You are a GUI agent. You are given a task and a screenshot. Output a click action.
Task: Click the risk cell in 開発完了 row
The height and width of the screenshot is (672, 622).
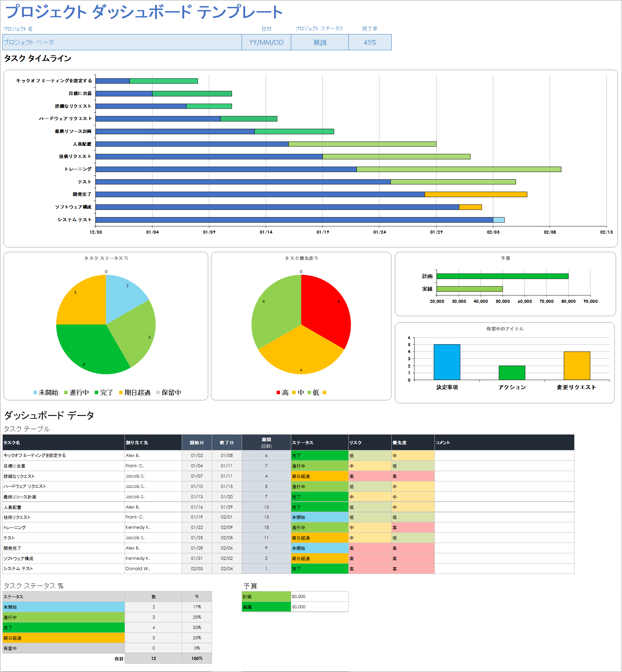370,548
